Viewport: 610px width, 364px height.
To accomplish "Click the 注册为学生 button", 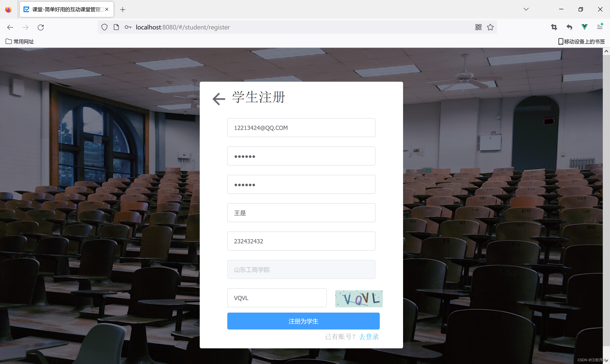I will tap(303, 321).
